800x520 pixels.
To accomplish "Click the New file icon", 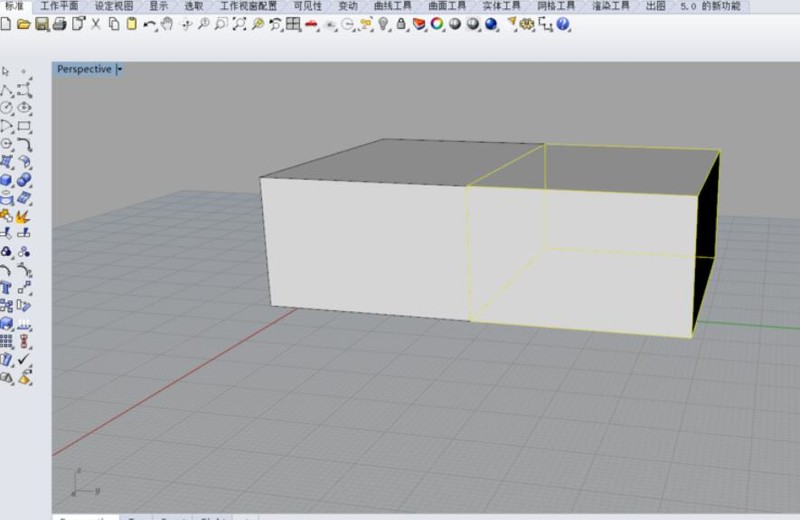I will click(x=6, y=24).
